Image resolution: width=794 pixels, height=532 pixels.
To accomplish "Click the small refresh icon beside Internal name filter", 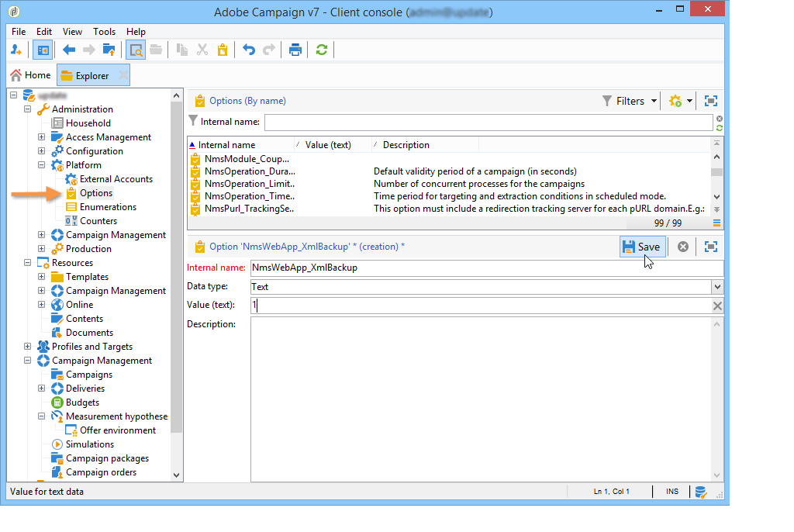I will 720,128.
